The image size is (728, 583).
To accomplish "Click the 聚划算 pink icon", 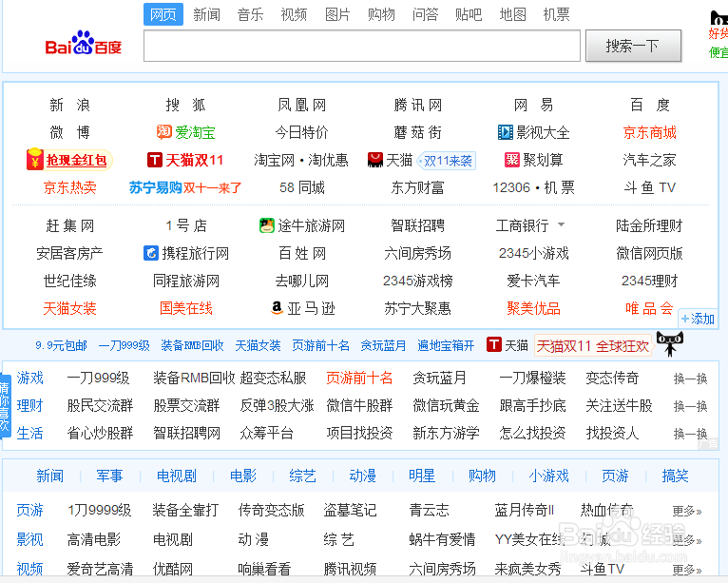I will click(x=512, y=160).
